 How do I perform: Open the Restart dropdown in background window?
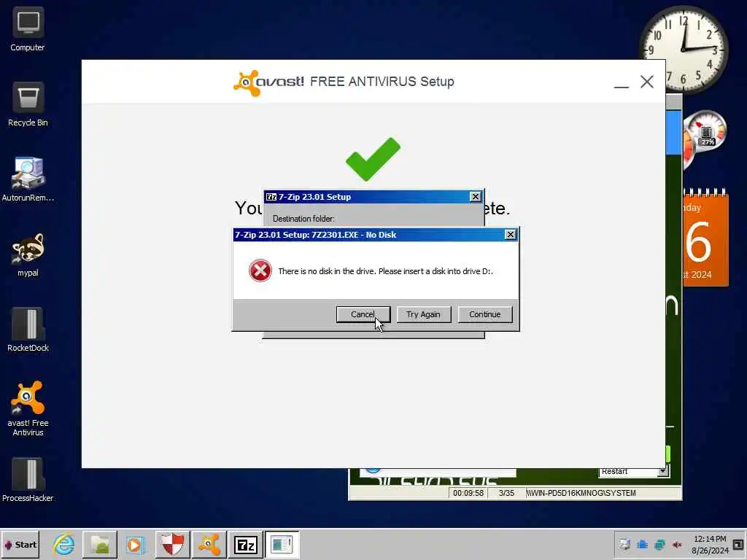(662, 472)
